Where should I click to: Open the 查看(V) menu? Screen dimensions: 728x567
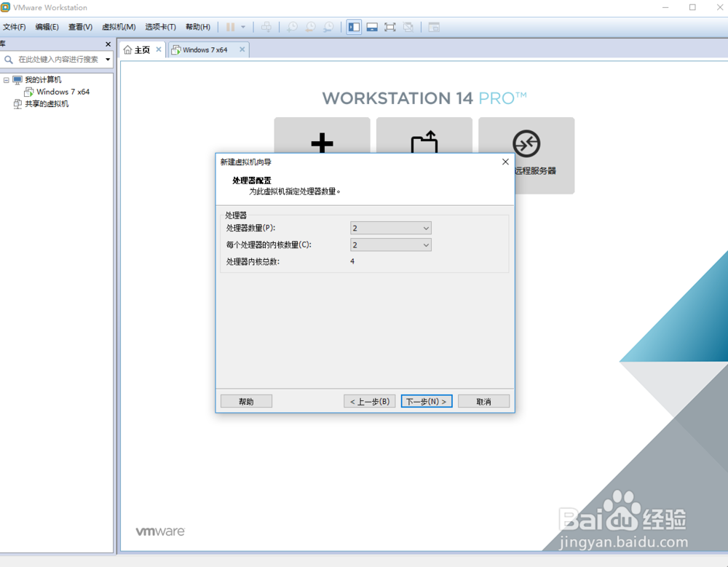tap(80, 27)
